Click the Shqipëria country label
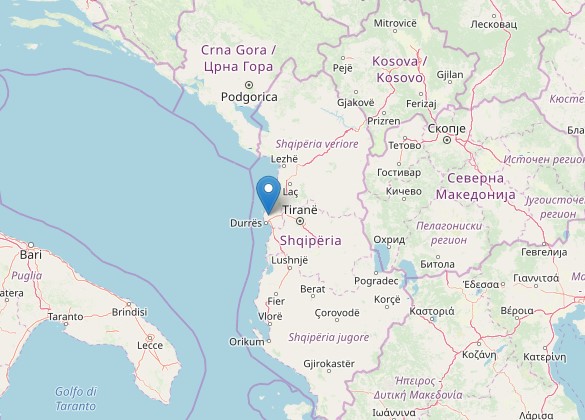Screen dimensions: 585x420 [x=311, y=241]
